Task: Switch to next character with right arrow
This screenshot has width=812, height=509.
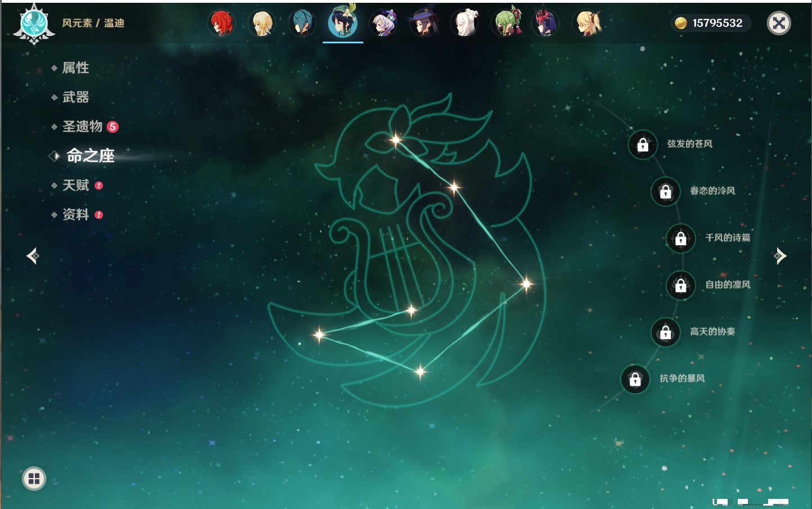Action: tap(779, 256)
